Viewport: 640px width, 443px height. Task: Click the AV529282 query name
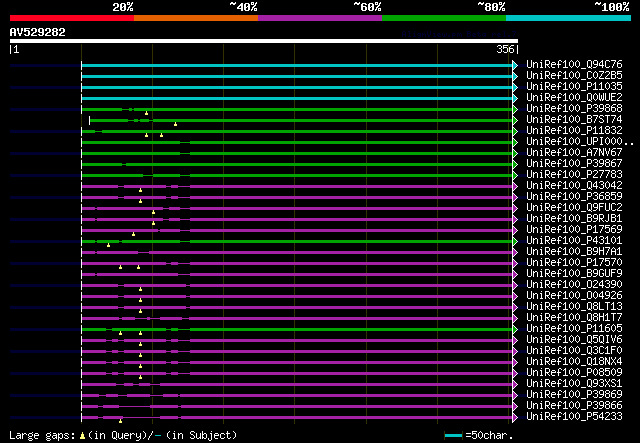38,32
